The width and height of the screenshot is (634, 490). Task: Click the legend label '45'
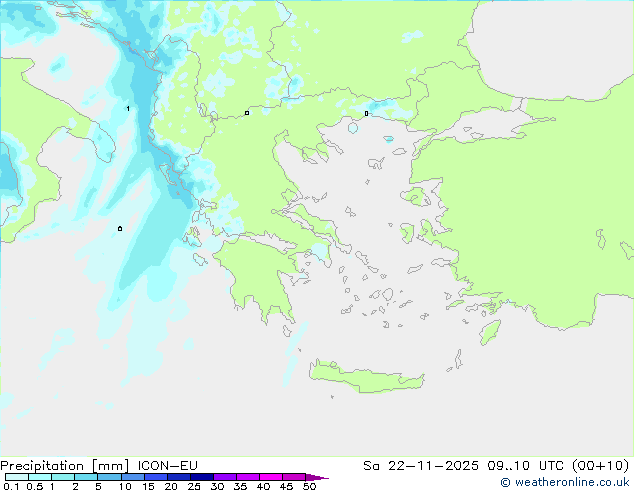tap(286, 486)
